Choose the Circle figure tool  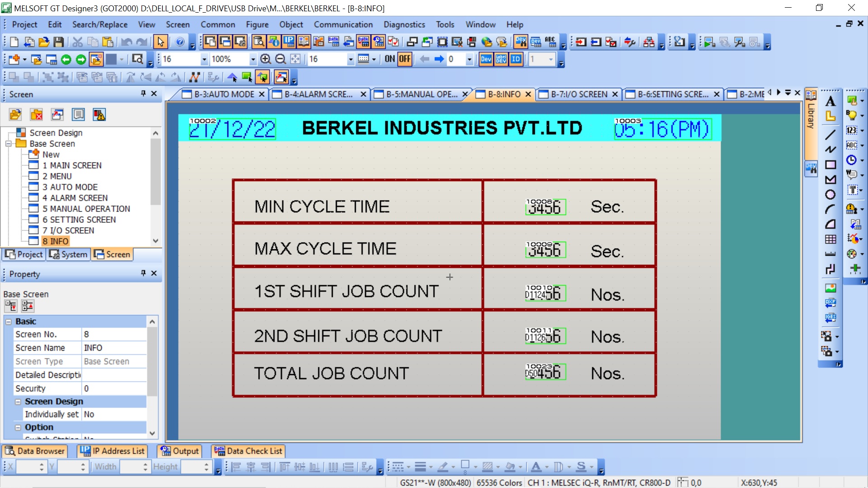[x=830, y=195]
